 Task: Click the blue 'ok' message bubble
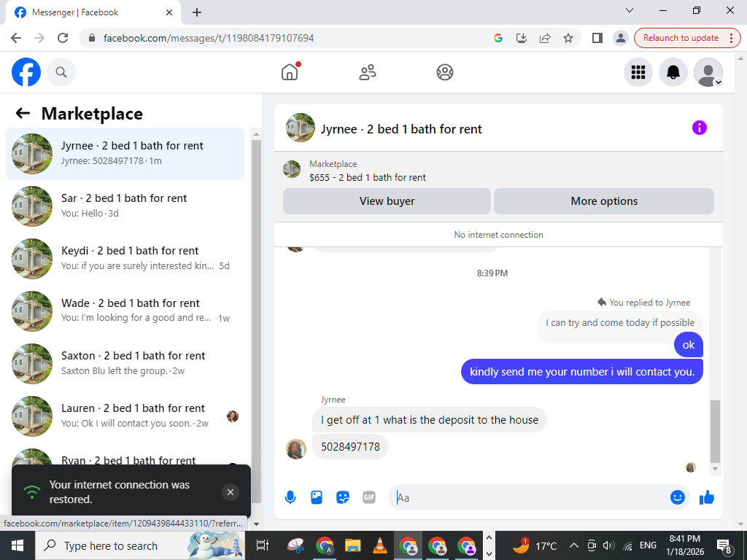(x=689, y=345)
